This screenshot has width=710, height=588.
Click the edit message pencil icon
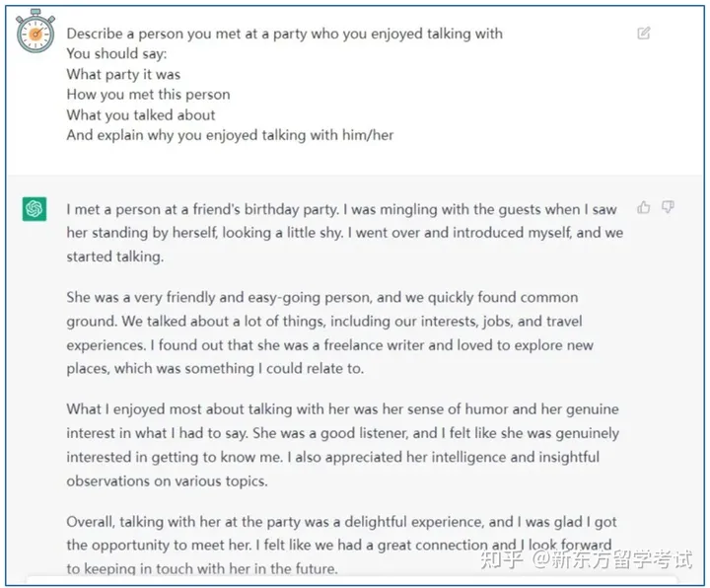[x=643, y=34]
